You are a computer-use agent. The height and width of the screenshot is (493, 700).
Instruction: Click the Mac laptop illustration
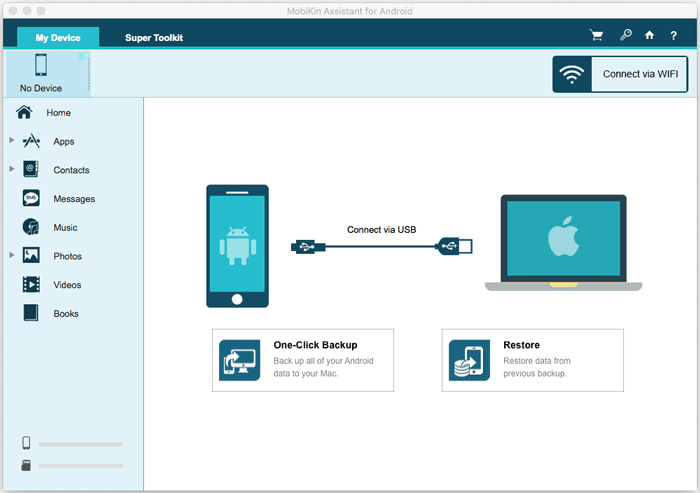(x=563, y=243)
